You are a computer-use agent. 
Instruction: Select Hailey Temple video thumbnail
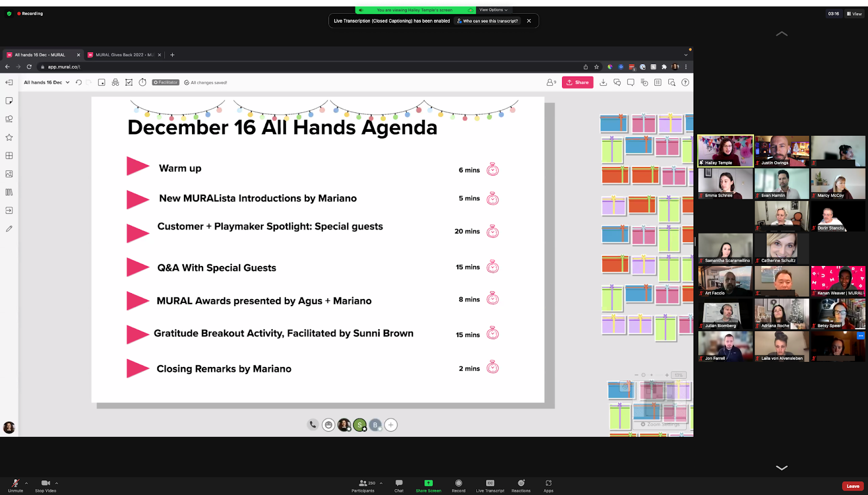pyautogui.click(x=725, y=150)
